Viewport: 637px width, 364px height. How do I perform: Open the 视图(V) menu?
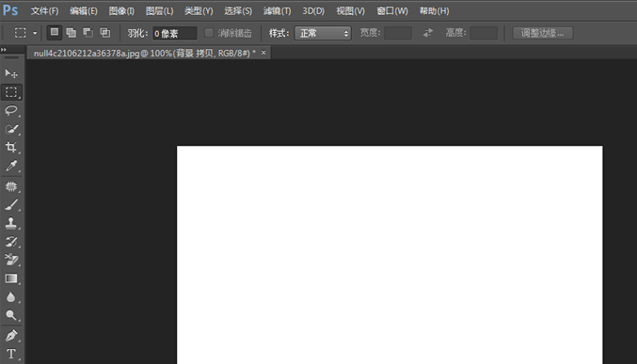(350, 11)
